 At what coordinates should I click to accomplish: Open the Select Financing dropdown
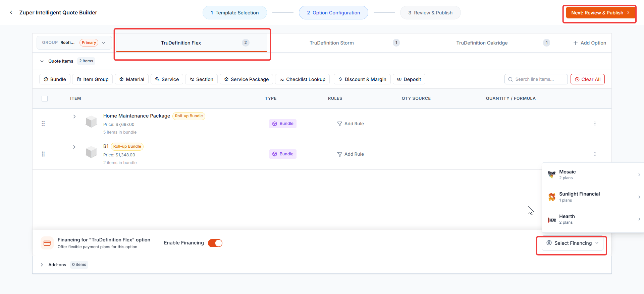point(573,243)
